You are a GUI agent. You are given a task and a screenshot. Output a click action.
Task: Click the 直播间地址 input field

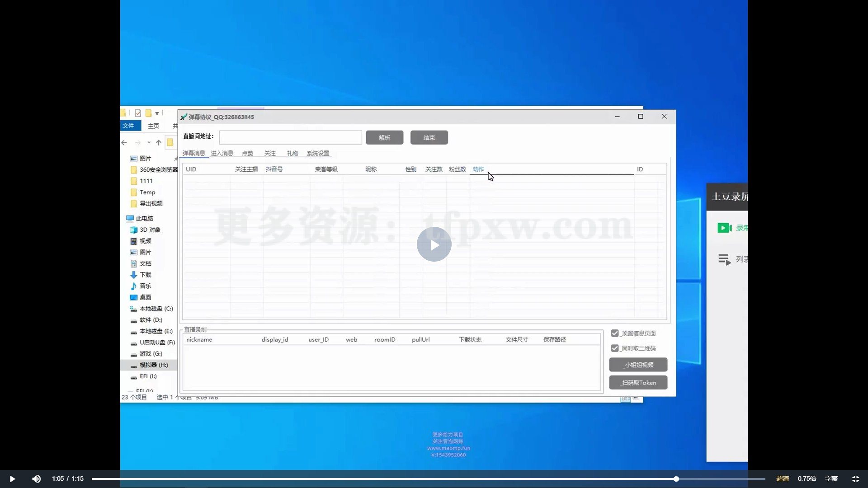[x=290, y=137]
